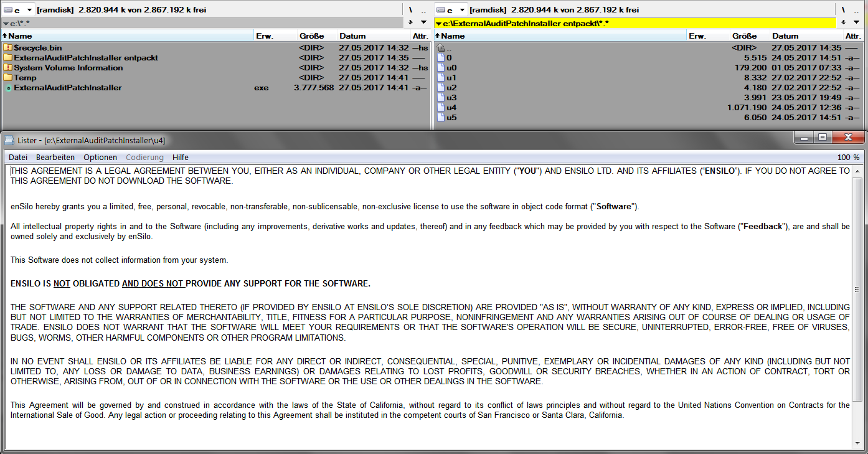Sort right panel by Größe column

tap(750, 36)
